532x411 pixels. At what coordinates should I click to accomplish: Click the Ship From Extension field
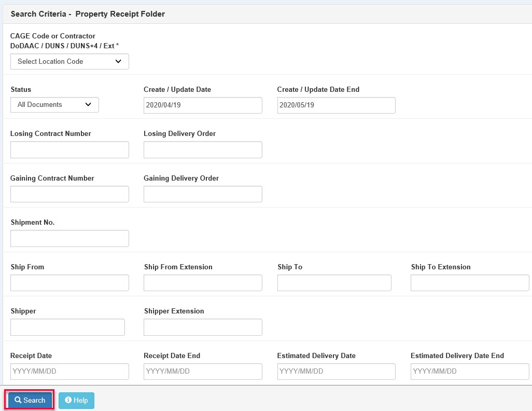(x=203, y=283)
